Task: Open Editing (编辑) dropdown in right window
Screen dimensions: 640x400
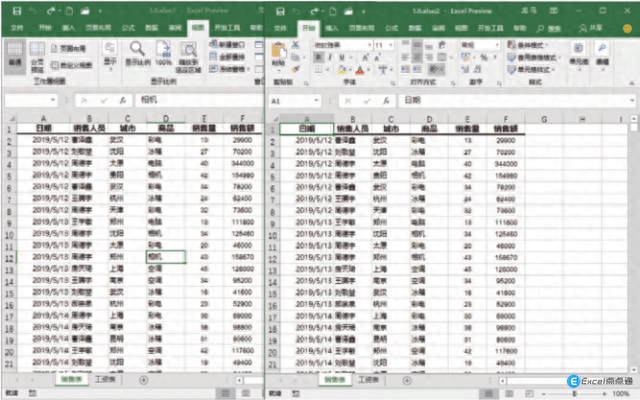Action: coord(602,55)
